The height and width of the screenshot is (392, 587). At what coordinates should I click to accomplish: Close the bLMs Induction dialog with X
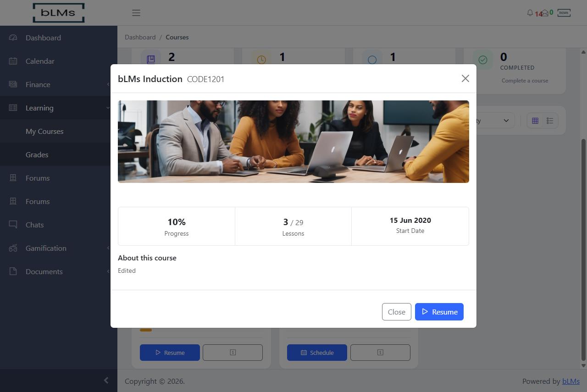(465, 78)
